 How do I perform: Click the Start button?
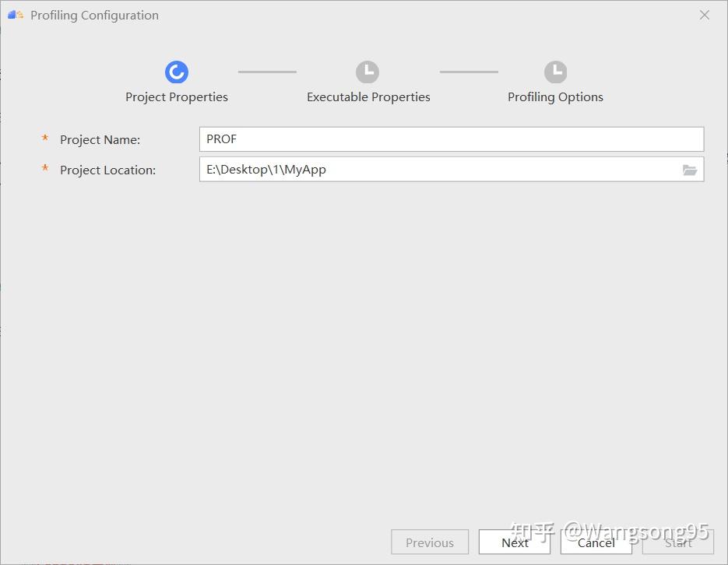(677, 542)
